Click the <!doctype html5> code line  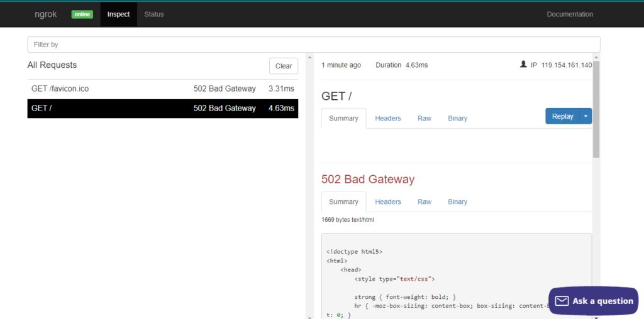click(x=355, y=252)
